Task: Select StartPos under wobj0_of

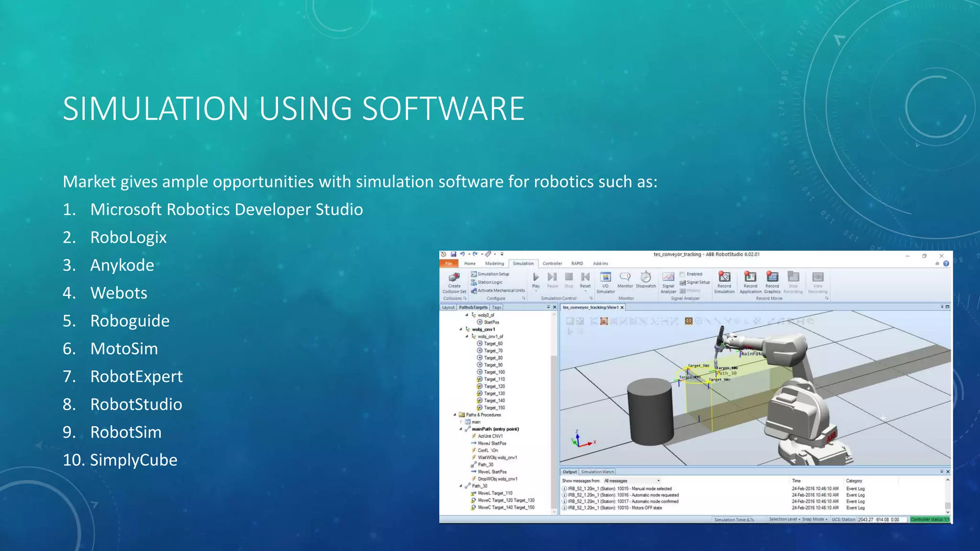Action: click(x=488, y=322)
